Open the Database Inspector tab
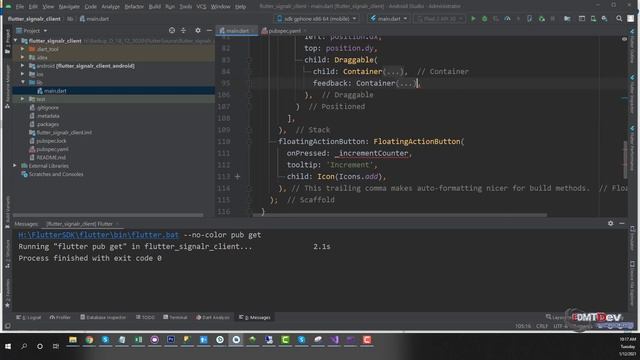The width and height of the screenshot is (640, 360). (x=103, y=317)
